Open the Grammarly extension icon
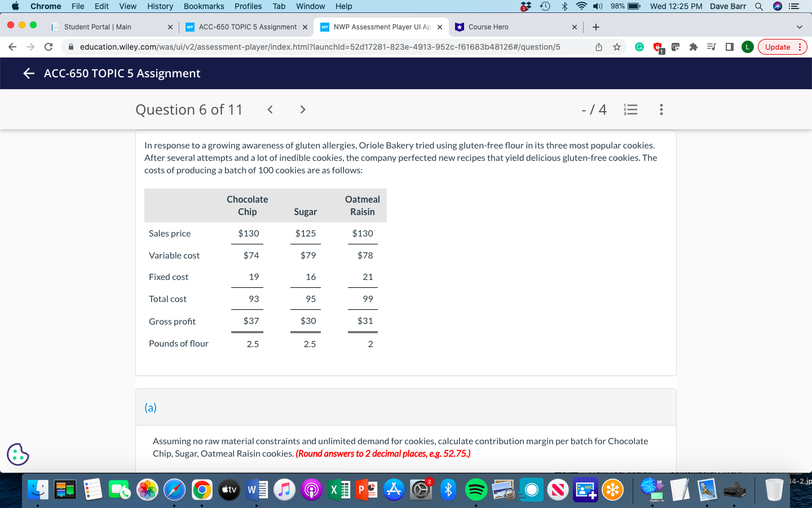This screenshot has width=812, height=508. [x=638, y=47]
